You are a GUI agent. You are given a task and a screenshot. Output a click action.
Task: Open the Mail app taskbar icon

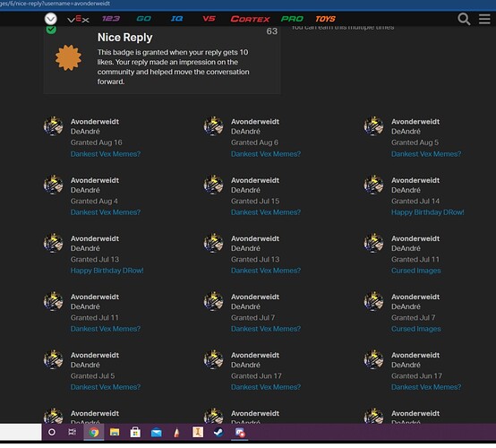pos(157,433)
